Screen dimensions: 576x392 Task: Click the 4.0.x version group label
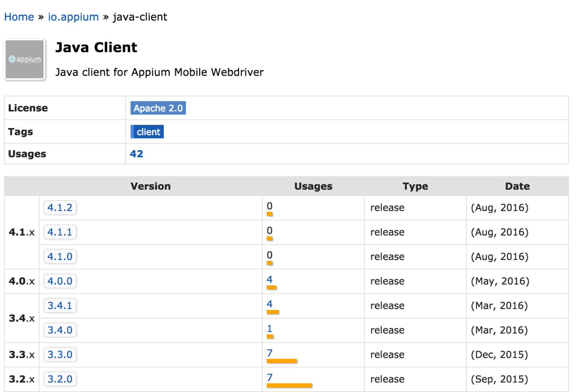pos(21,281)
